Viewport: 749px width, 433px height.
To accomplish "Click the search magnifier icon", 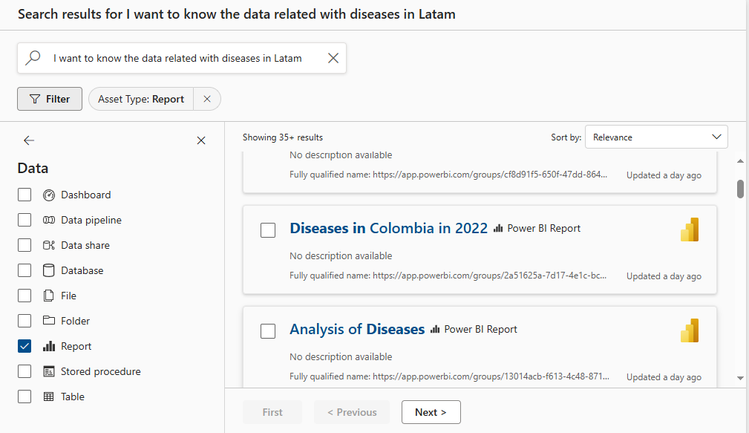I will [33, 58].
